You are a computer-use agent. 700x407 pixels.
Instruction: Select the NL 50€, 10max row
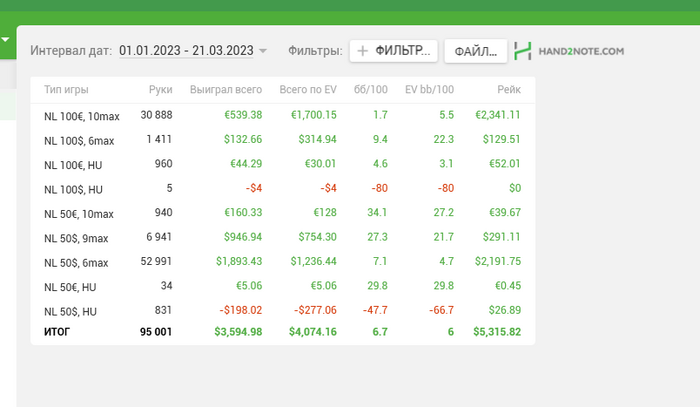click(283, 213)
